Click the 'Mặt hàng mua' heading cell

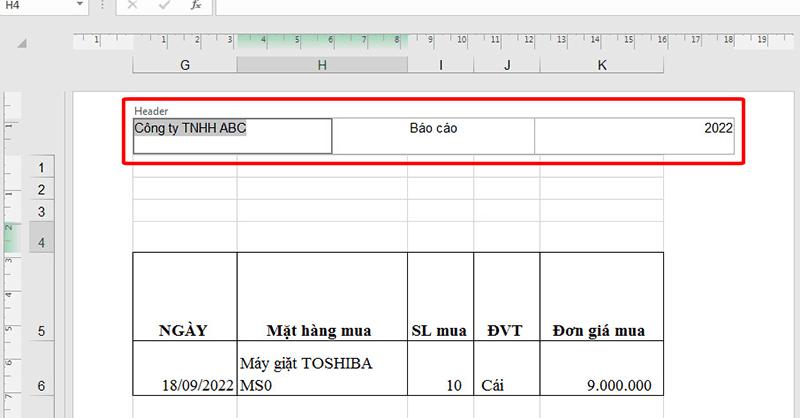pyautogui.click(x=322, y=297)
